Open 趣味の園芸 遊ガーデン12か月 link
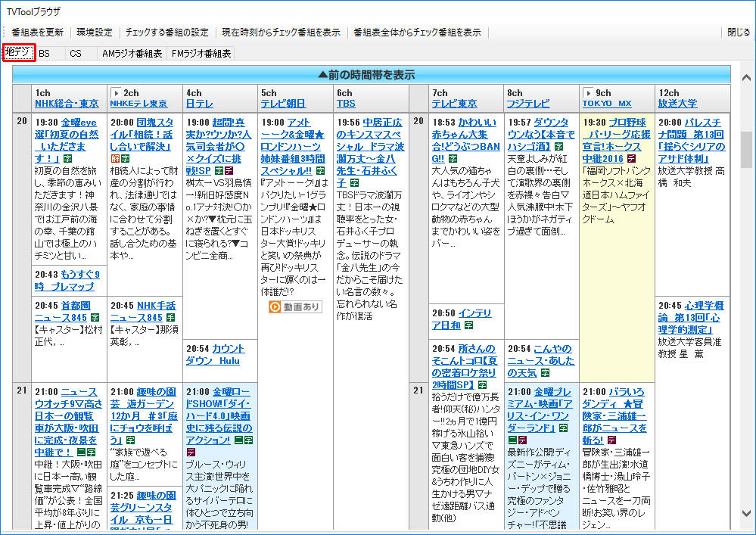Screen dimensions: 756x535 pos(144,416)
